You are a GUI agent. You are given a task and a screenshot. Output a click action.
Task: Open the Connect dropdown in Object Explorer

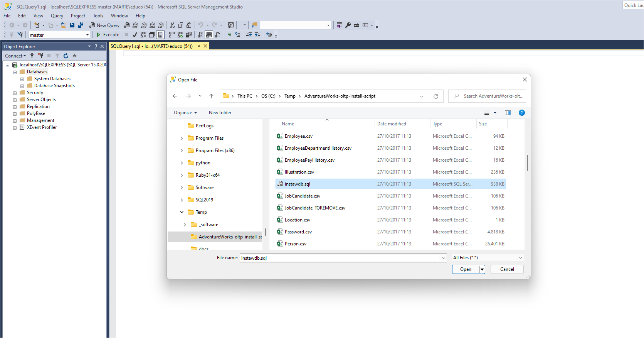point(15,56)
